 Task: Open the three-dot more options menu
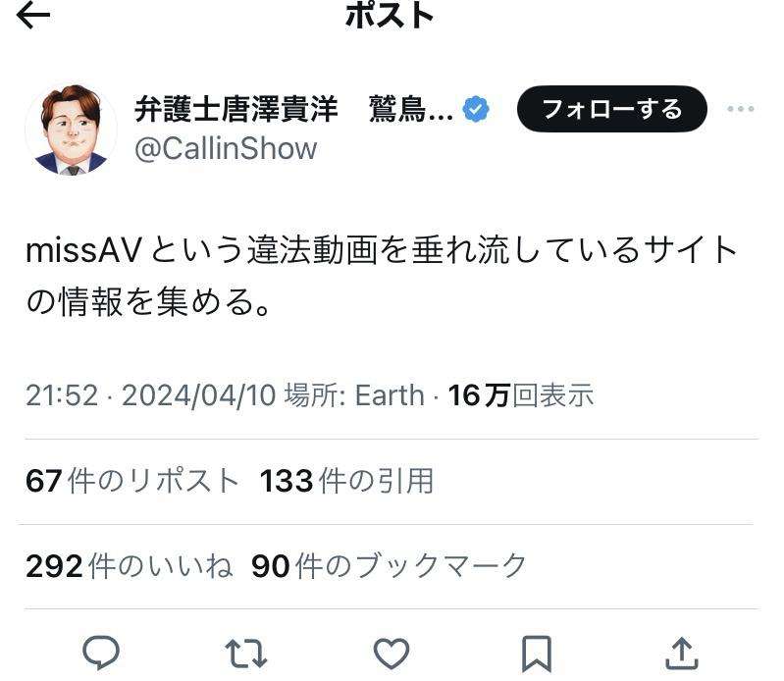[741, 109]
